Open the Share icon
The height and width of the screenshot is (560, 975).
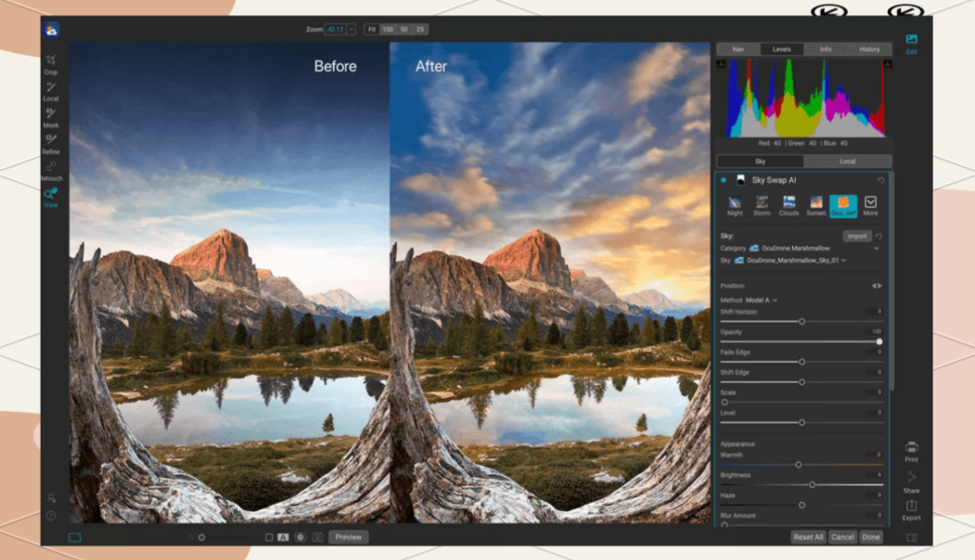(x=912, y=482)
